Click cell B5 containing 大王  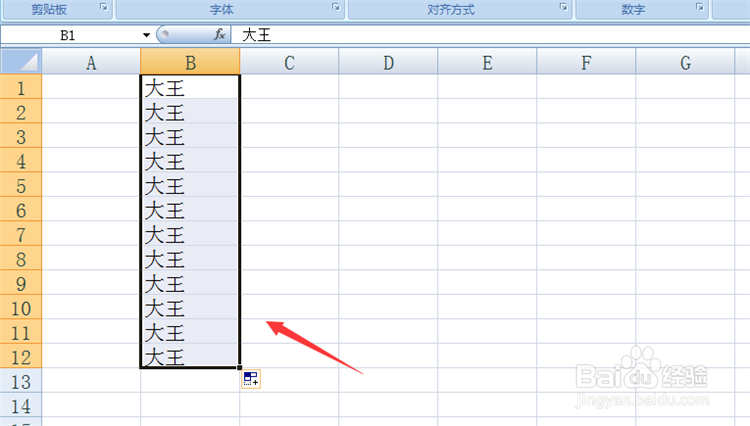[190, 185]
